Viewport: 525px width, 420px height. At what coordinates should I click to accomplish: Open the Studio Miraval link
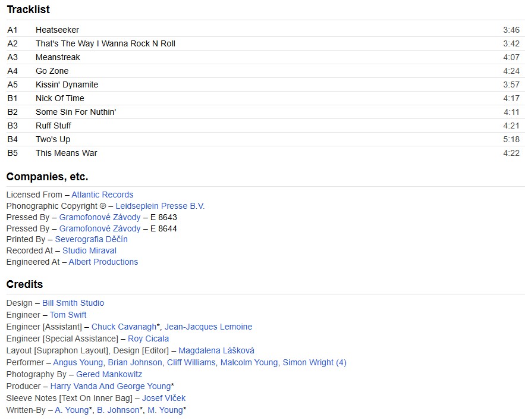point(89,250)
